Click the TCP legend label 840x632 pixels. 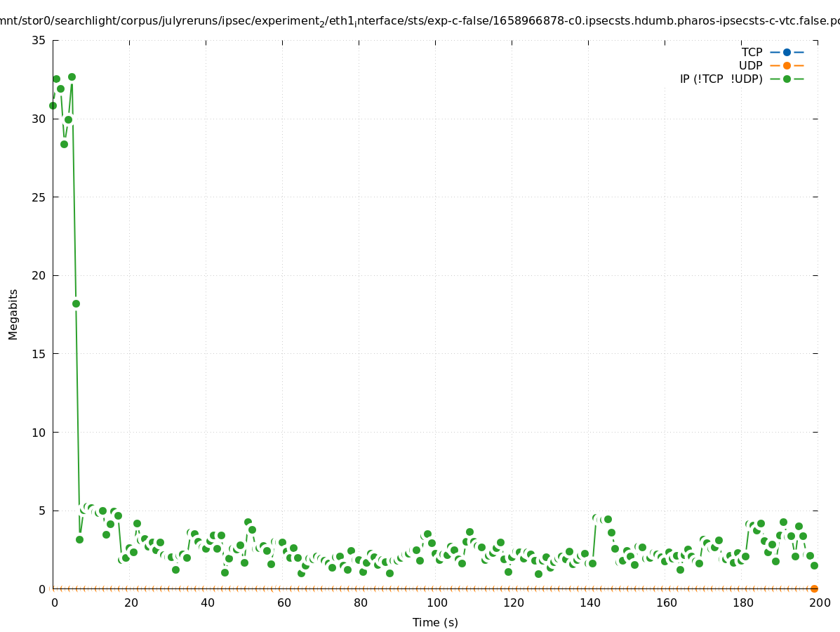tap(752, 52)
